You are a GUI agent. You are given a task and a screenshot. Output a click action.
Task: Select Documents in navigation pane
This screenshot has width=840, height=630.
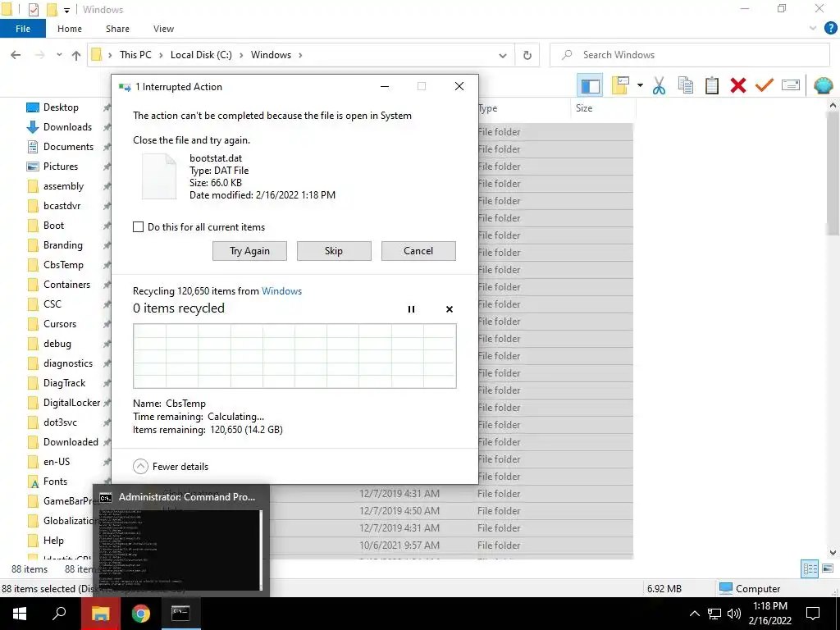(68, 147)
